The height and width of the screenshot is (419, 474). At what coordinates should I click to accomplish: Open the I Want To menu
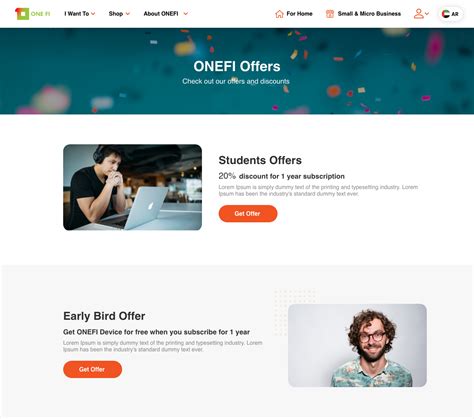tap(77, 14)
